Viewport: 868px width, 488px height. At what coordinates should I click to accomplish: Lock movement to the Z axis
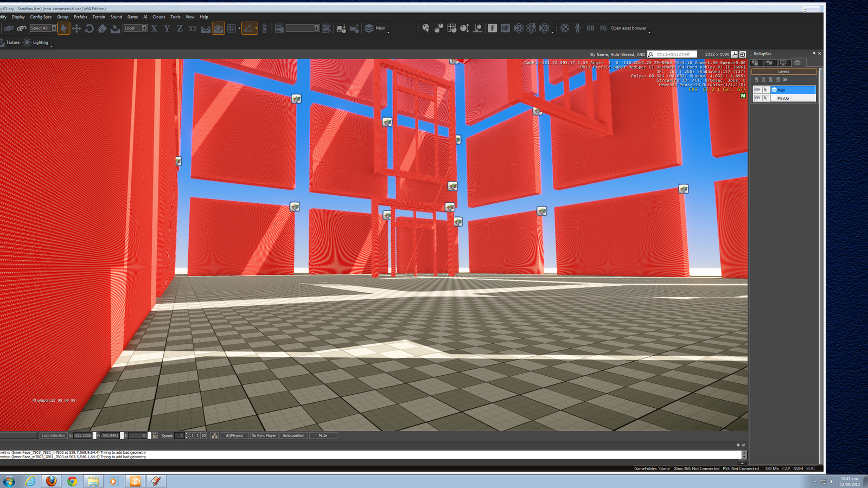point(180,28)
